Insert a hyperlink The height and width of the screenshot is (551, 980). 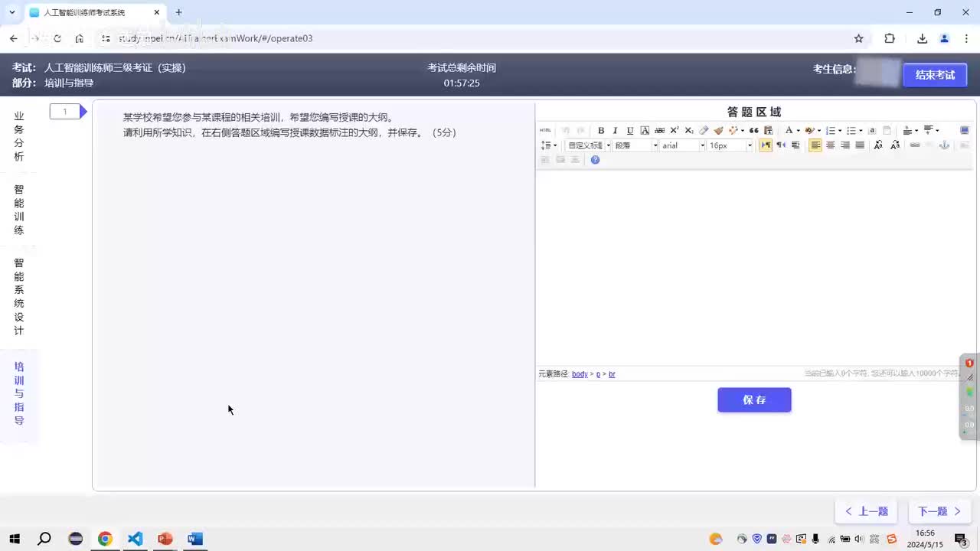coord(914,145)
